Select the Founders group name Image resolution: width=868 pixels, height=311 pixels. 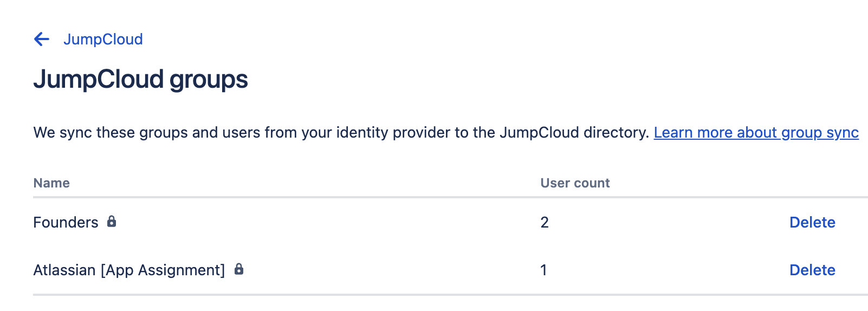[66, 222]
